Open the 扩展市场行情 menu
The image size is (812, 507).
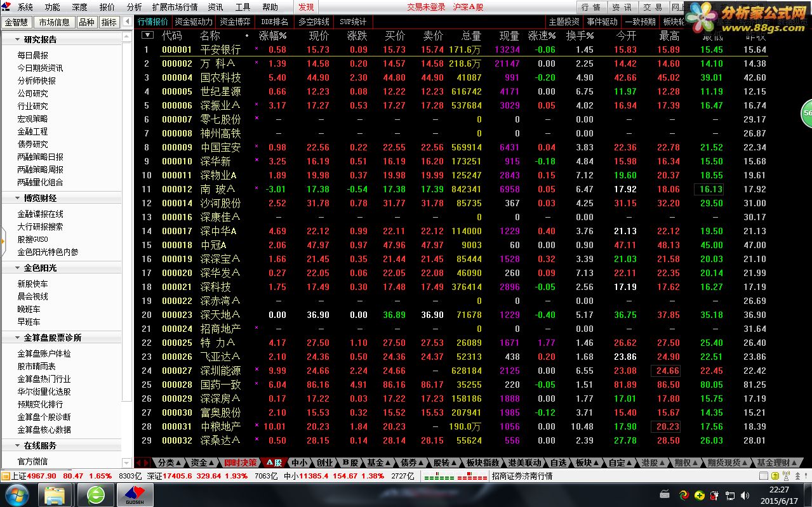pos(175,7)
